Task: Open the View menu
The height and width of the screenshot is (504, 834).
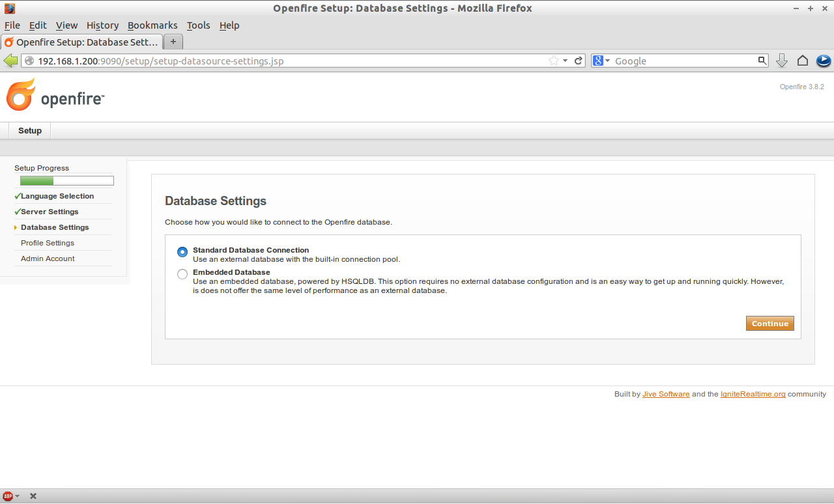Action: click(66, 25)
